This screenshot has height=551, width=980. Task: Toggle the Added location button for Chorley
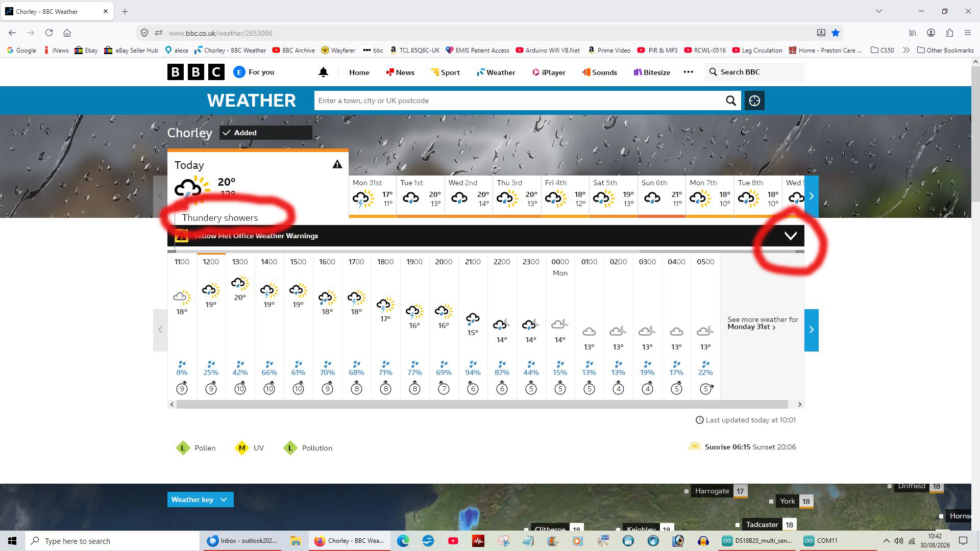[265, 133]
